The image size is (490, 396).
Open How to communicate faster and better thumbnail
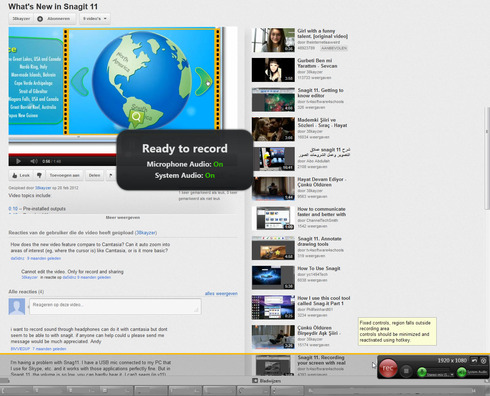coord(273,218)
